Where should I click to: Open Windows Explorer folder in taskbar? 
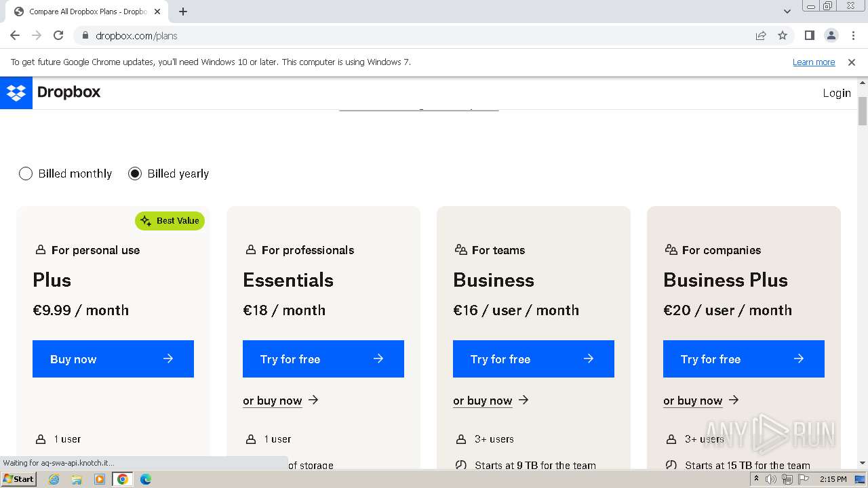[x=77, y=479]
